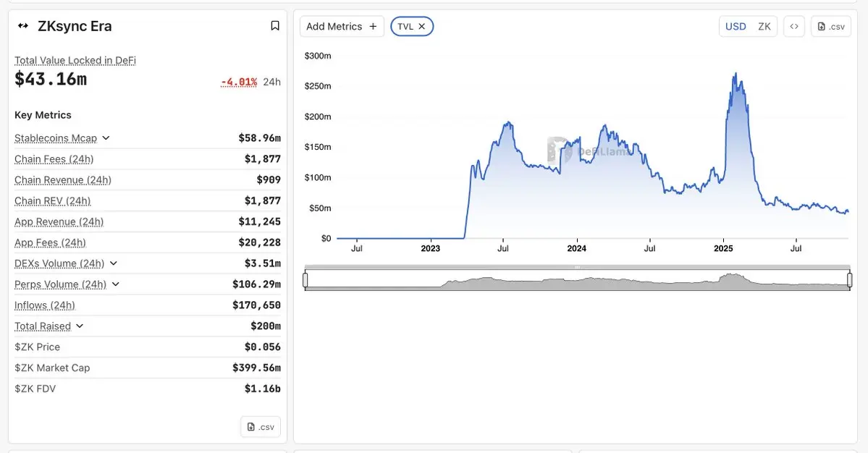Click the Inflows (24h) label
Viewport: 868px width, 453px height.
pyautogui.click(x=45, y=305)
